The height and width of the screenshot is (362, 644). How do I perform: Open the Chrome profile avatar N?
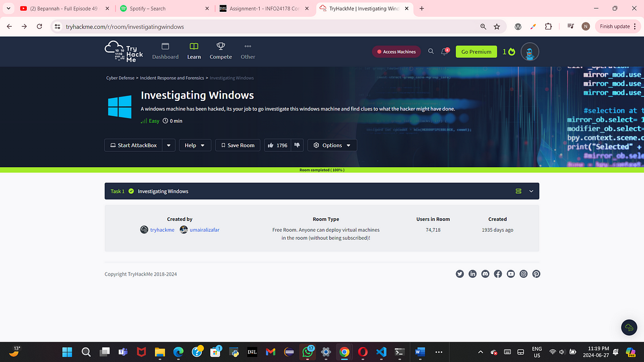(586, 26)
